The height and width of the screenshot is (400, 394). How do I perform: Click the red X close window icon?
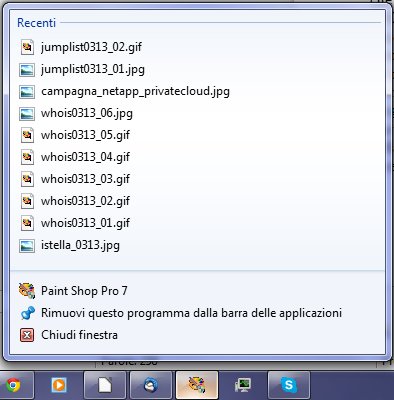click(x=27, y=335)
